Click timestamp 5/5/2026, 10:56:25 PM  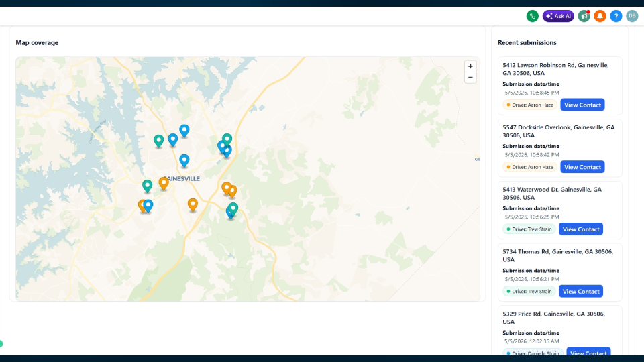point(532,217)
